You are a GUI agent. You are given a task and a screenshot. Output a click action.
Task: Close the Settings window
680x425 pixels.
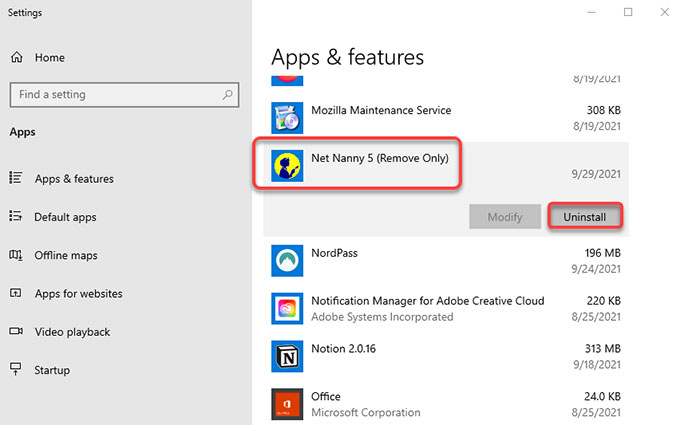point(664,12)
